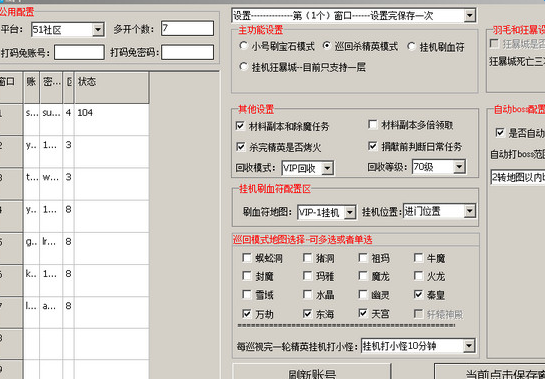Image resolution: width=545 pixels, height=379 pixels.
Task: Check the 玛雅 map checkbox
Action: (x=307, y=276)
